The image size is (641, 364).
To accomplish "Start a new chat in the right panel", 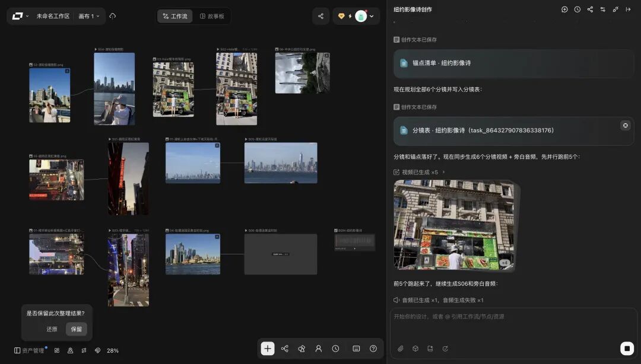I will pyautogui.click(x=564, y=9).
